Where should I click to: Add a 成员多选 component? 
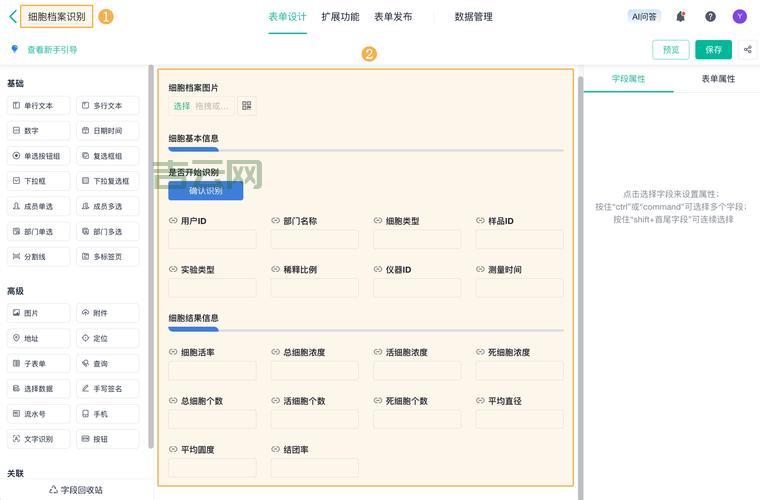(x=108, y=206)
